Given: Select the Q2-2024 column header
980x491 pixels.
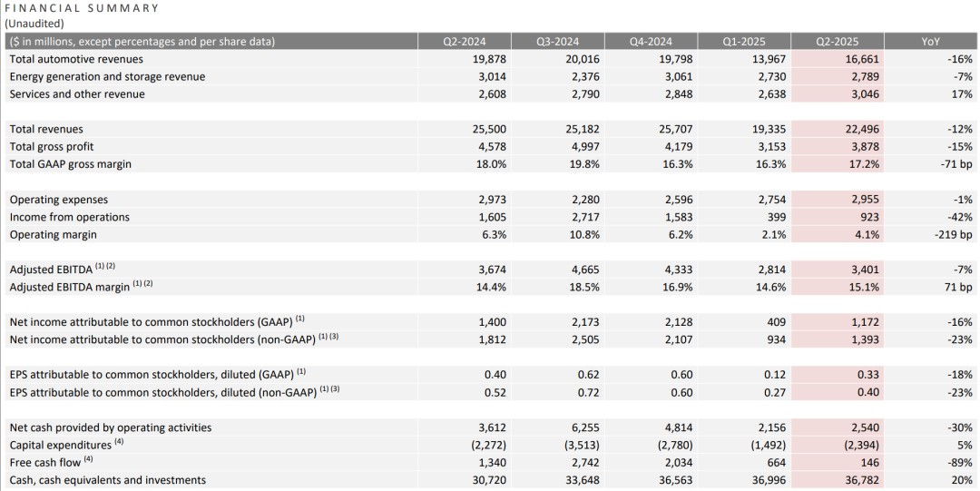Looking at the screenshot, I should [465, 42].
